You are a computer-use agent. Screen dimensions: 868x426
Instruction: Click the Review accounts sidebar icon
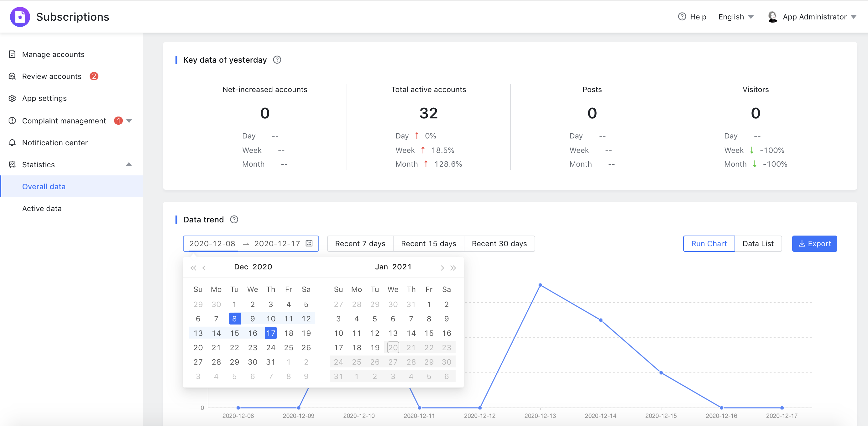pyautogui.click(x=12, y=76)
